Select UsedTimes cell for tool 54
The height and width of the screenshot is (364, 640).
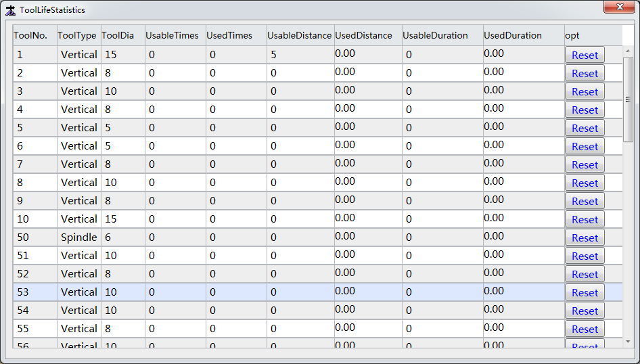[x=236, y=310]
